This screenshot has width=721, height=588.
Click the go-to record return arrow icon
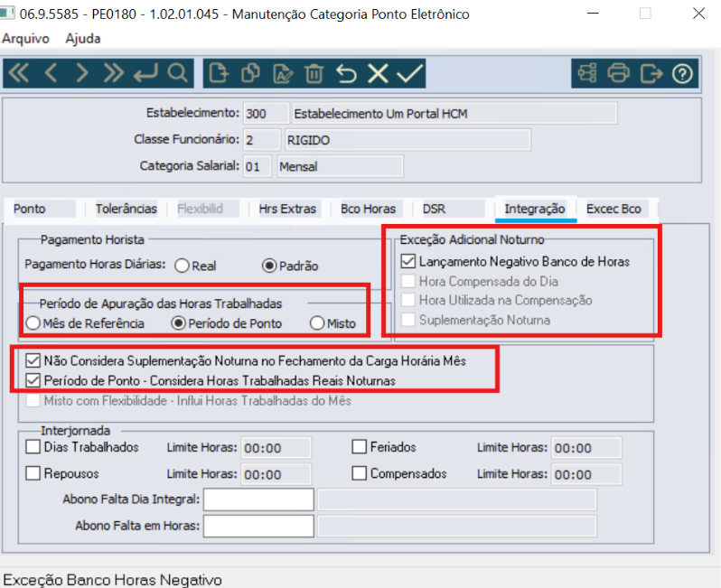point(145,73)
